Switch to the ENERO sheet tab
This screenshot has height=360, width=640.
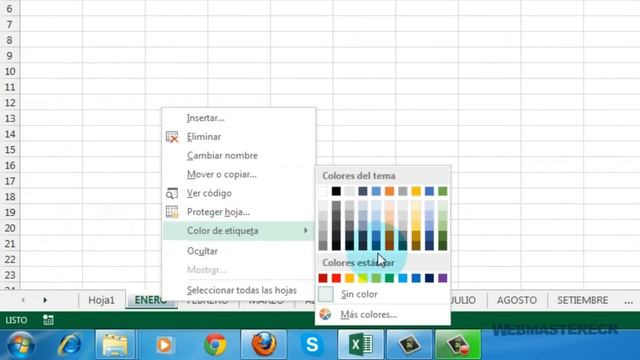coord(151,300)
